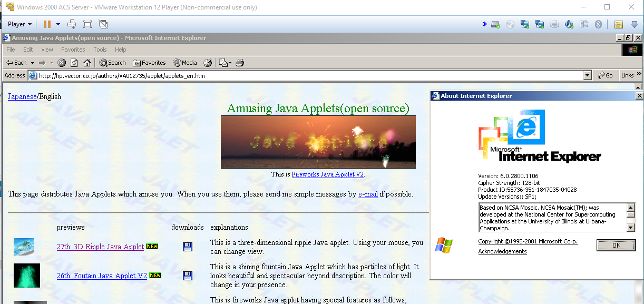Image resolution: width=644 pixels, height=304 pixels.
Task: Go to the Home page icon
Action: [87, 62]
